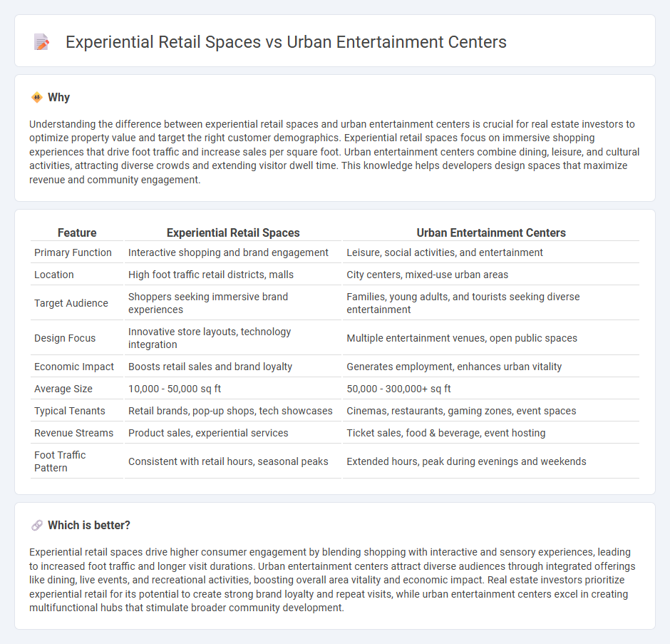This screenshot has height=644, width=670.
Task: Select the 'Primary Function' row label
Action: coord(73,252)
